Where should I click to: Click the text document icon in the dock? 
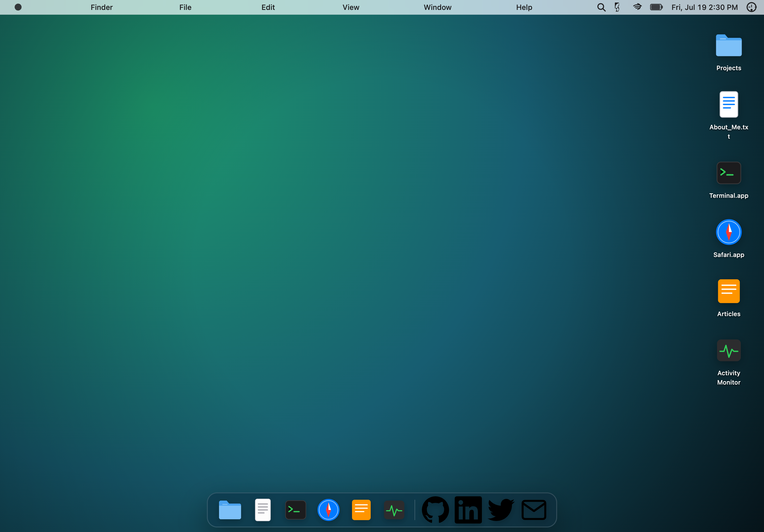pyautogui.click(x=263, y=510)
